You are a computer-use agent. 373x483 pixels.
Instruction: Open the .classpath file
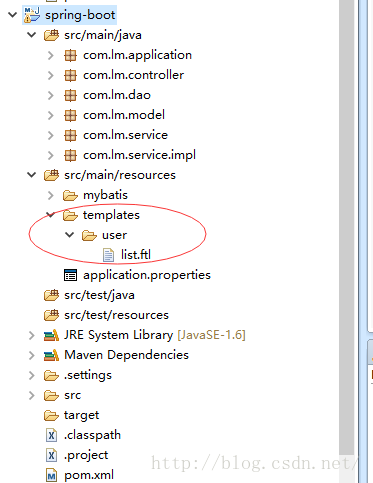click(x=92, y=435)
